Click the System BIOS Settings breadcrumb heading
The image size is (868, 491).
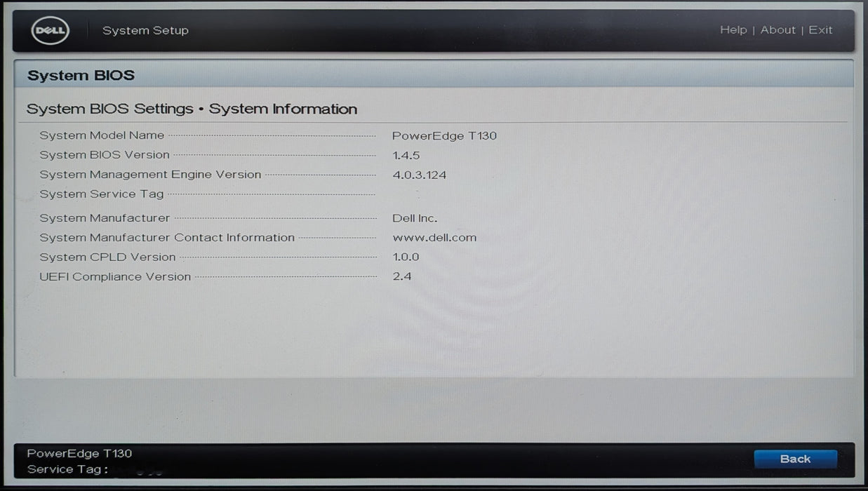(x=192, y=109)
